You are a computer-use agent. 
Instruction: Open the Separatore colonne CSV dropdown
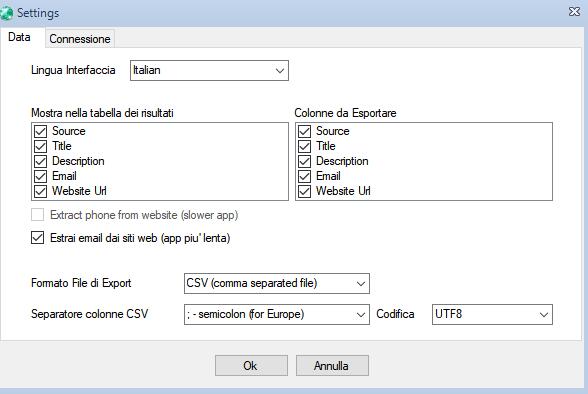(277, 314)
